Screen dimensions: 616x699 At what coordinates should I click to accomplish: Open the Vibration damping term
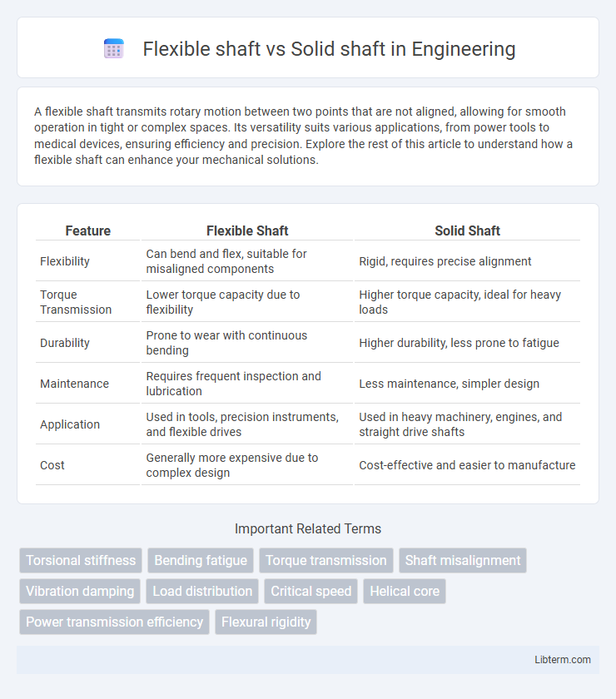point(80,591)
